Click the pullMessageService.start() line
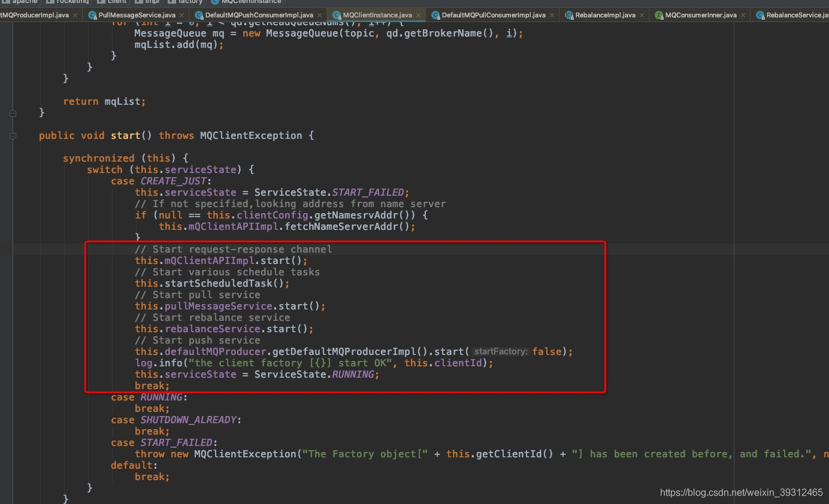This screenshot has height=504, width=829. [x=230, y=306]
